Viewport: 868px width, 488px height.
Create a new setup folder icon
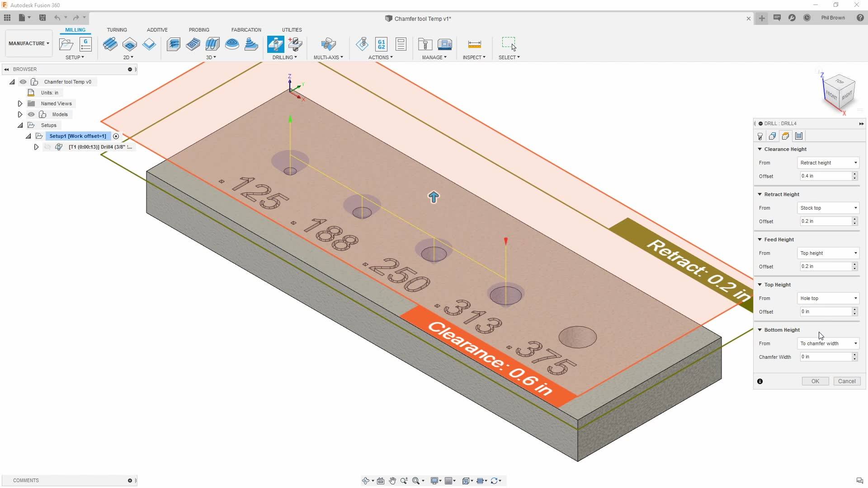[x=66, y=44]
